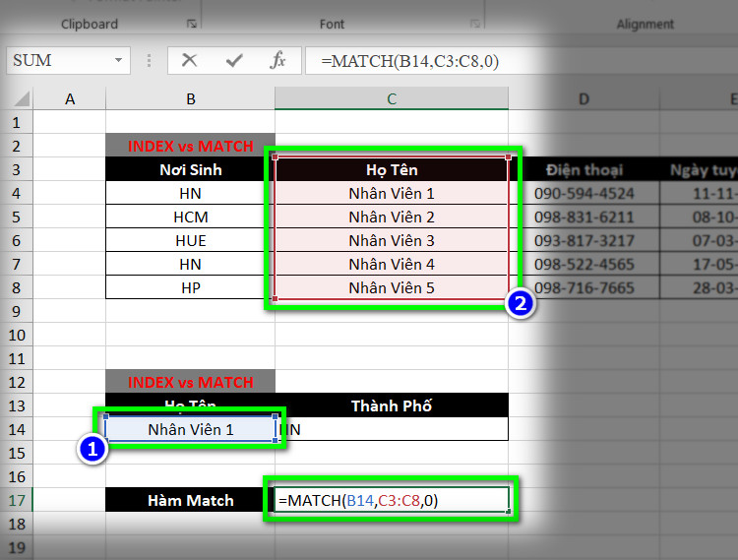Select cell 'Nhân Viên 5'
The height and width of the screenshot is (560, 738).
(x=392, y=287)
